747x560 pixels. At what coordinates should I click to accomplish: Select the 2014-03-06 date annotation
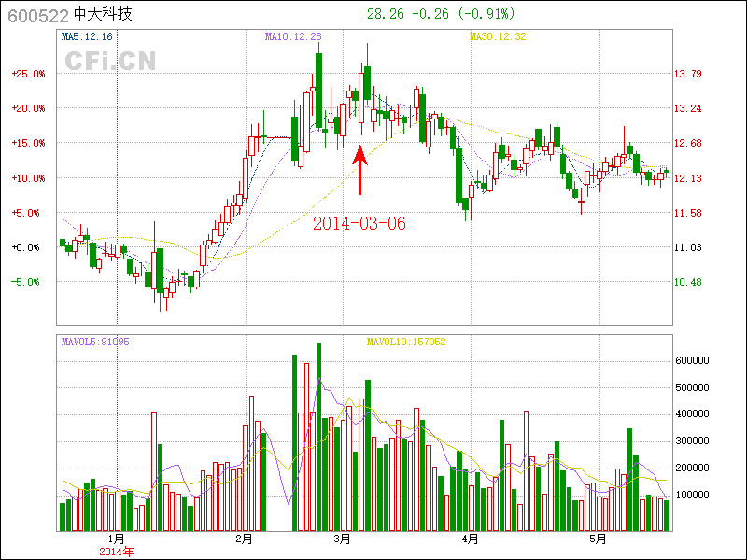coord(359,224)
